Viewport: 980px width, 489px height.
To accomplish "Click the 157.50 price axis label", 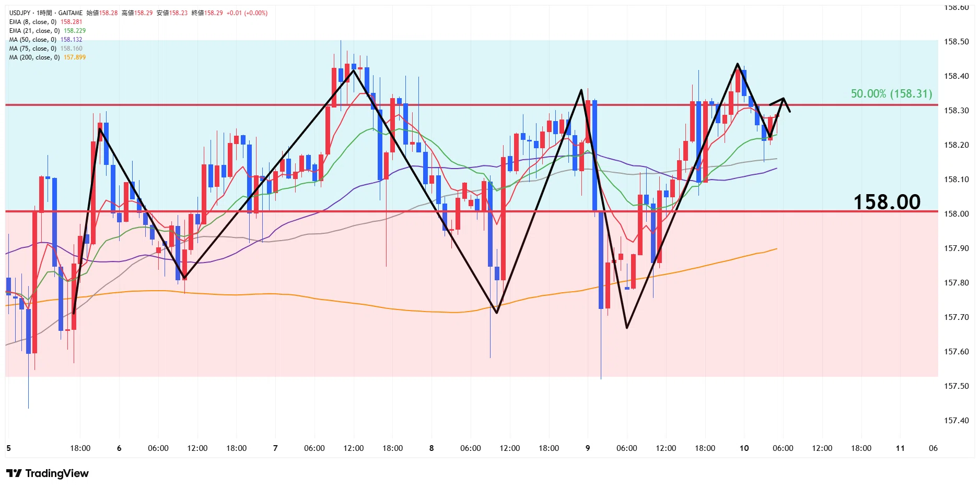I will pos(956,386).
